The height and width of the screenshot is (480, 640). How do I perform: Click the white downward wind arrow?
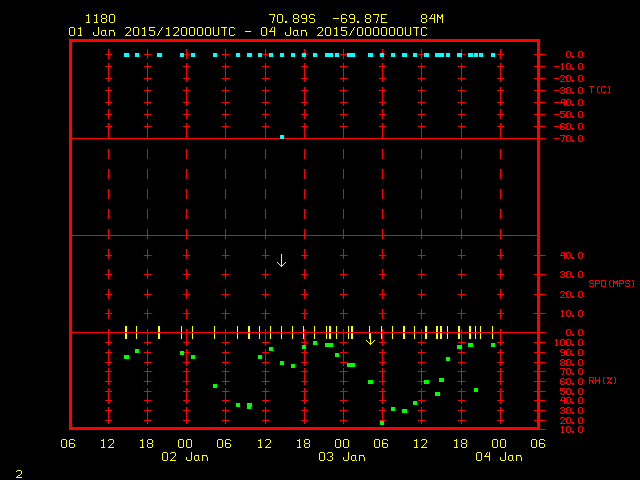(x=281, y=260)
